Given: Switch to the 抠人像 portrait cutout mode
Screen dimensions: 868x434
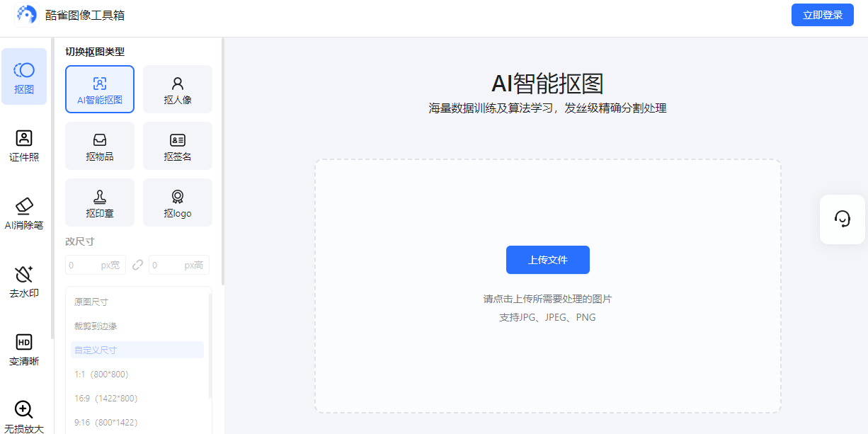Looking at the screenshot, I should tap(177, 89).
